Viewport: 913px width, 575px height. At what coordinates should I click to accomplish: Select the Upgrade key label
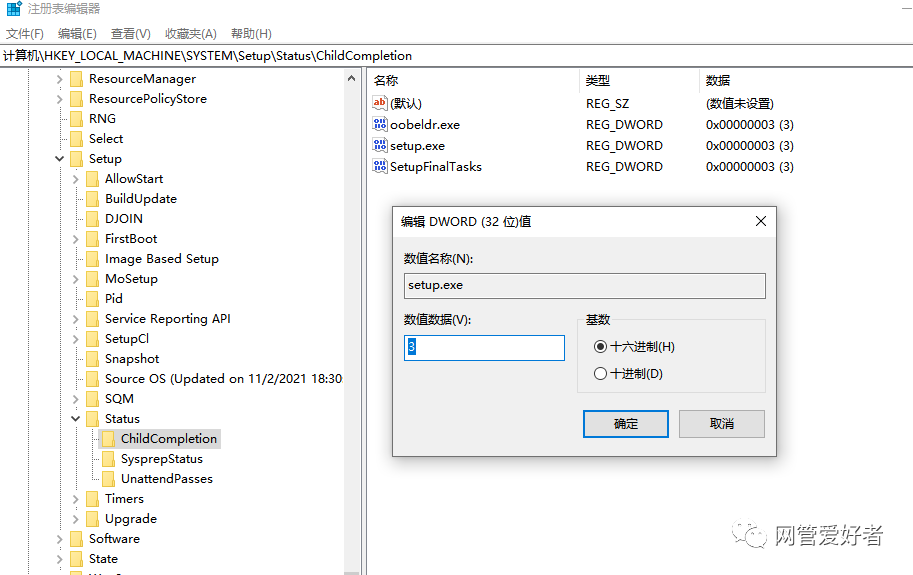point(131,519)
